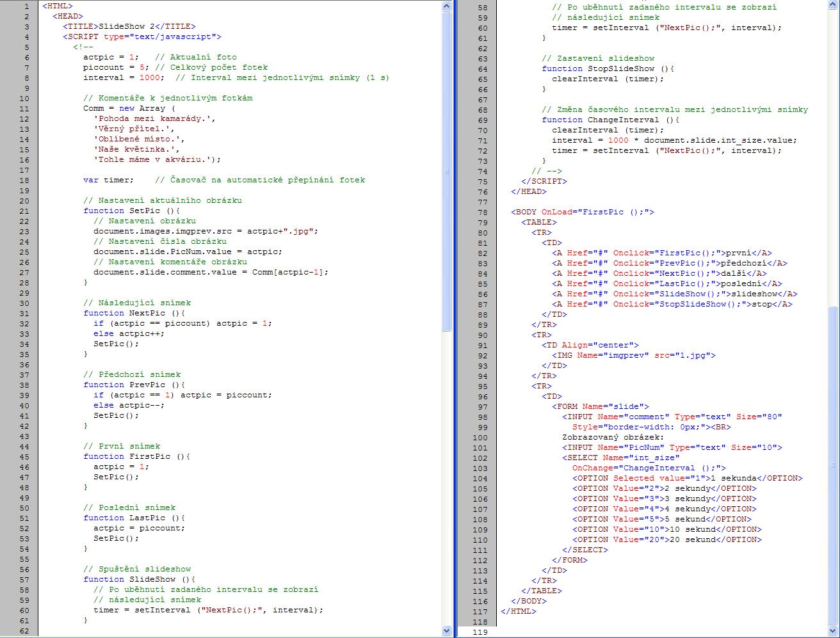This screenshot has height=638, width=840.
Task: Click the 'var timer;' declaration
Action: point(108,180)
